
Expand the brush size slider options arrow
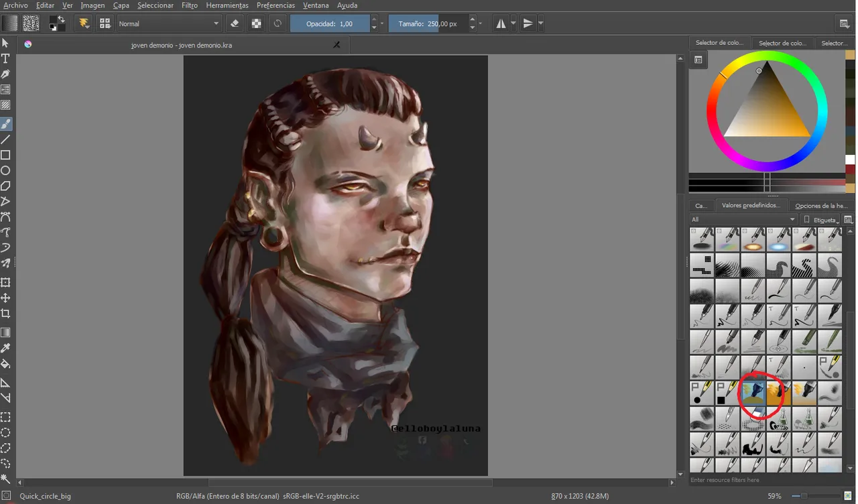tap(481, 23)
